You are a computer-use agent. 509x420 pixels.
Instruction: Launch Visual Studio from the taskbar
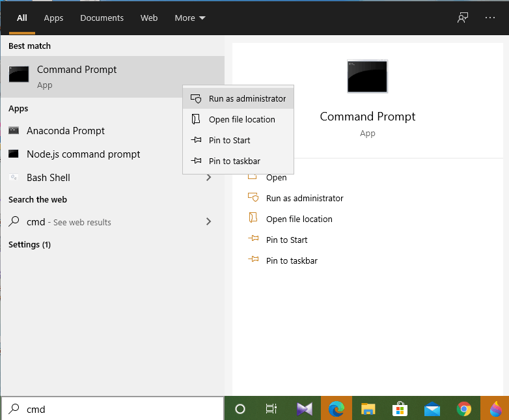pyautogui.click(x=305, y=409)
